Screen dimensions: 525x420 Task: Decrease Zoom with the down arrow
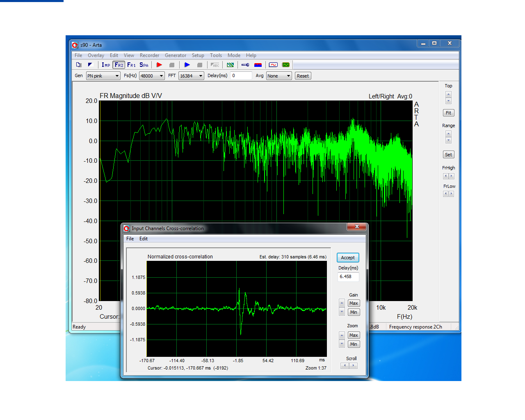pyautogui.click(x=342, y=344)
